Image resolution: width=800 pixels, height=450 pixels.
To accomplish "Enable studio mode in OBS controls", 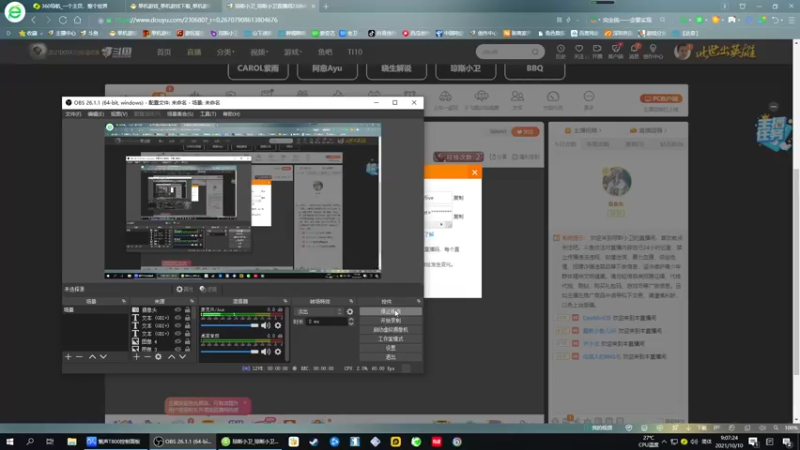I will pyautogui.click(x=390, y=339).
